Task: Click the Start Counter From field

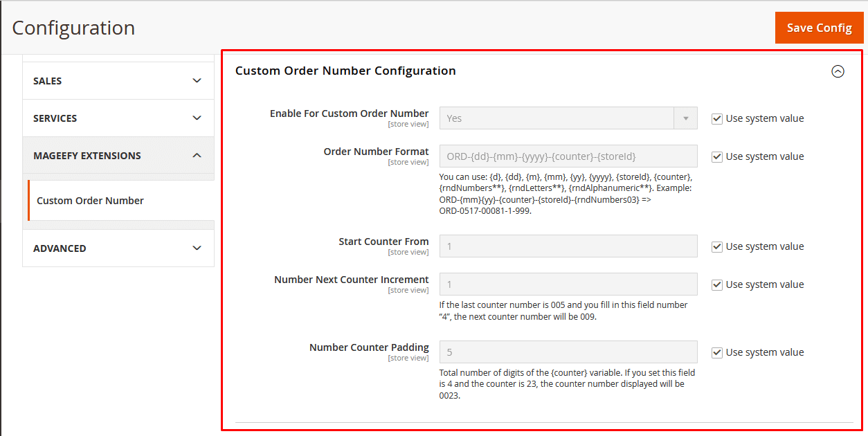Action: 568,246
